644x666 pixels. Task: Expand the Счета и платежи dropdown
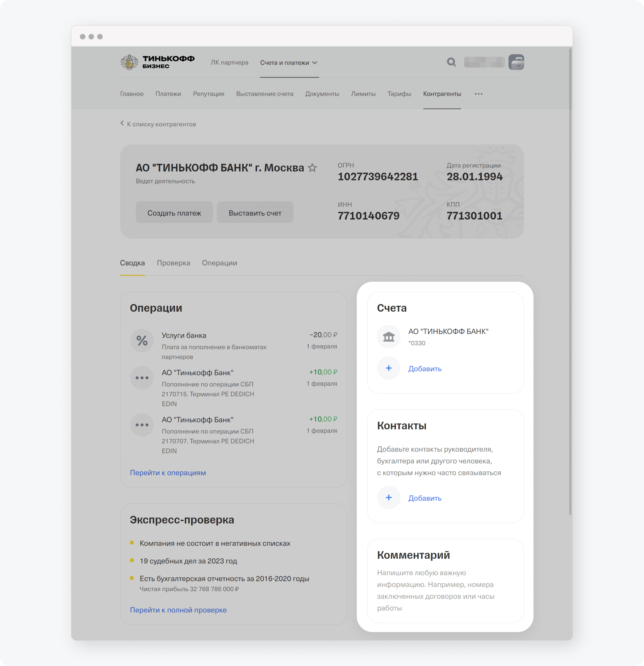289,63
